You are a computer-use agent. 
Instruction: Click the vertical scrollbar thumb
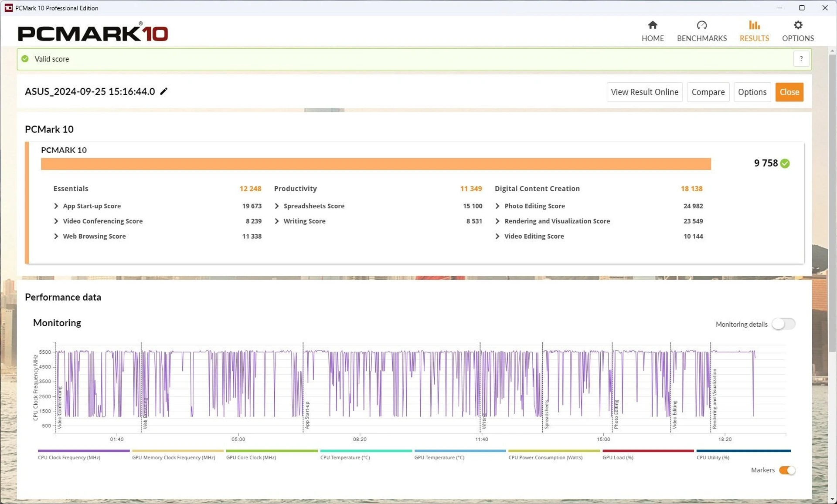pyautogui.click(x=832, y=203)
